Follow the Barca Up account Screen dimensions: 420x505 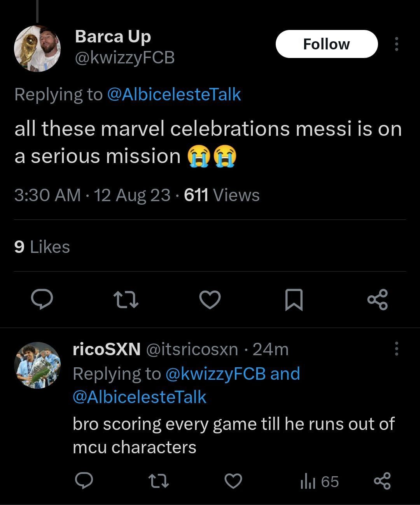coord(326,44)
